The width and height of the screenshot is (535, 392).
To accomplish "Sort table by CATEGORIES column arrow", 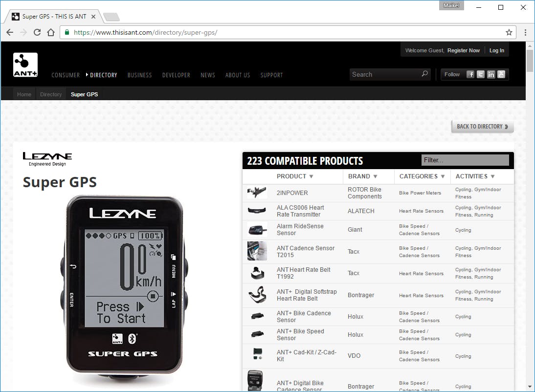I will 443,176.
